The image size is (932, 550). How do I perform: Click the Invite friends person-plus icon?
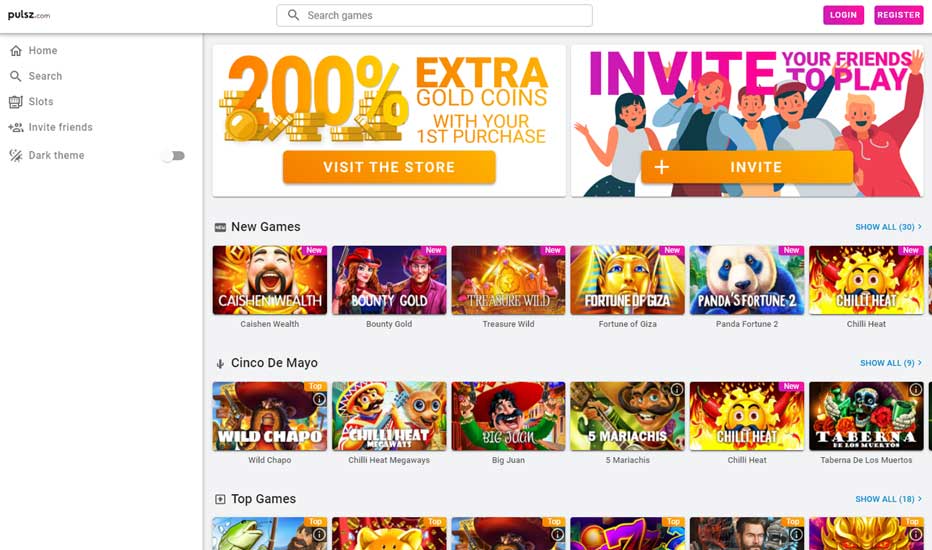point(16,127)
